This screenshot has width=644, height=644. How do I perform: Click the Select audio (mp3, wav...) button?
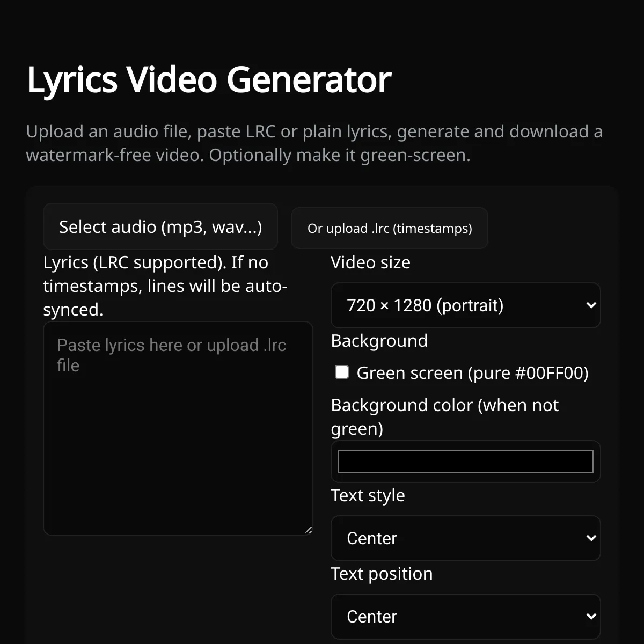(160, 226)
